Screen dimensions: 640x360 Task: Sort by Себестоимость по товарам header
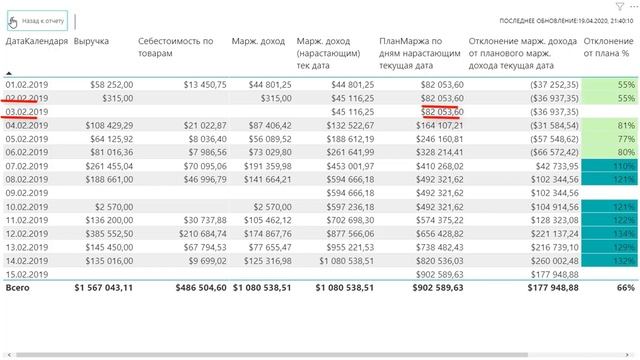pyautogui.click(x=176, y=47)
